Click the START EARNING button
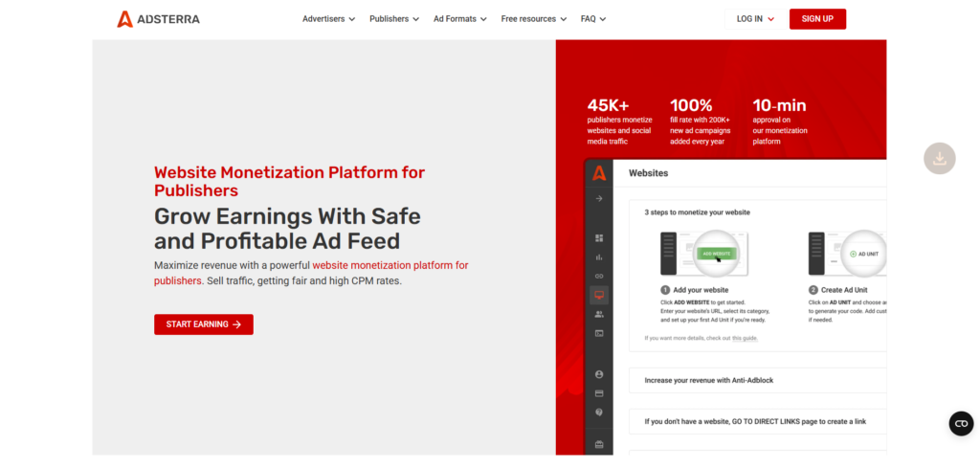 pyautogui.click(x=204, y=324)
